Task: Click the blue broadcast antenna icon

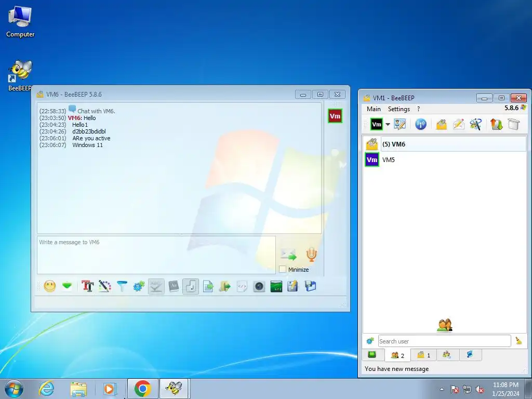Action: click(421, 124)
